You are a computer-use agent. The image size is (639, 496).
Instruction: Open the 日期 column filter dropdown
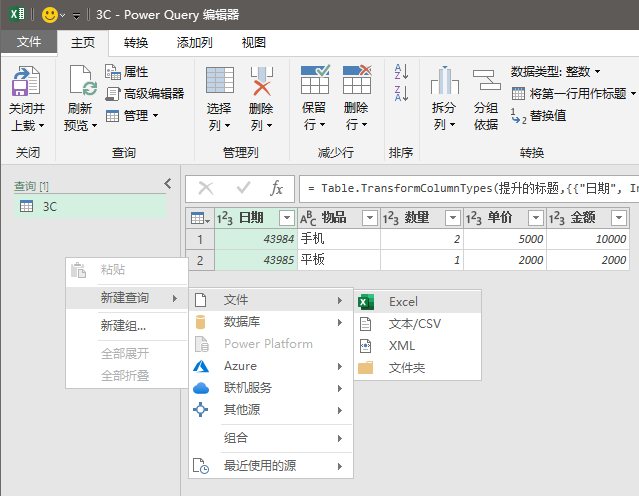coord(287,218)
